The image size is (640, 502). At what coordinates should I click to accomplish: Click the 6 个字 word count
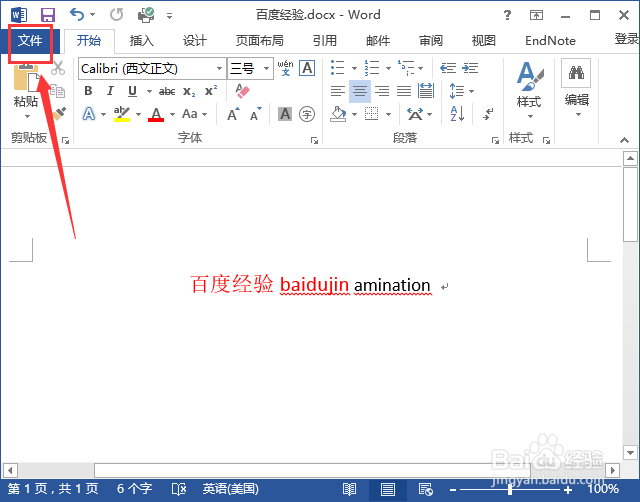tap(134, 489)
